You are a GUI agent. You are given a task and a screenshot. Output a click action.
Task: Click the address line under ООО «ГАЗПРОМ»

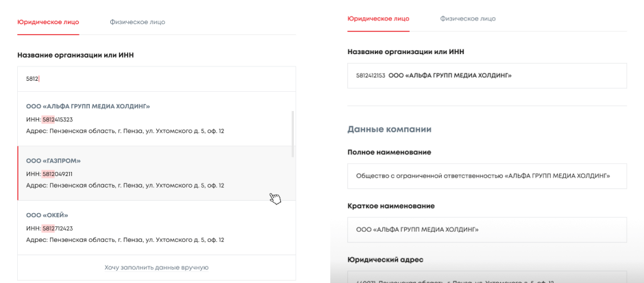tap(125, 185)
